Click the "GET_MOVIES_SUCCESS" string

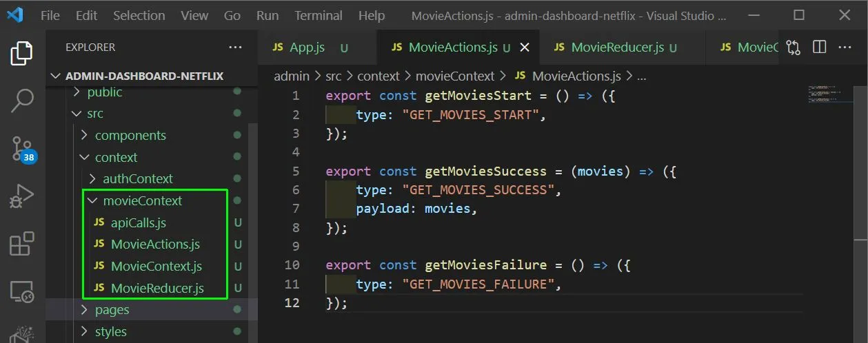point(478,190)
